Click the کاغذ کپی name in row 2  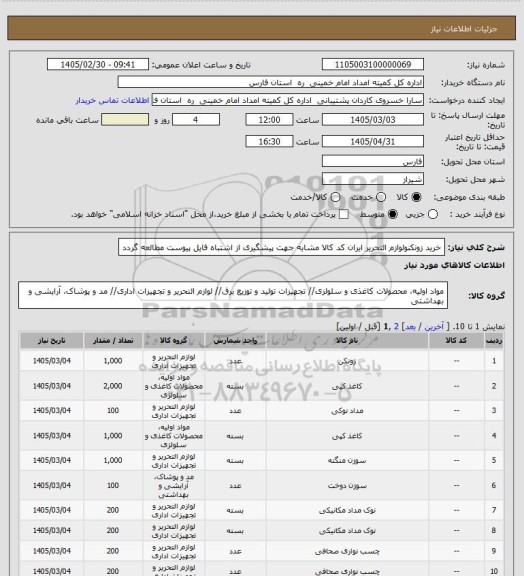pyautogui.click(x=347, y=386)
